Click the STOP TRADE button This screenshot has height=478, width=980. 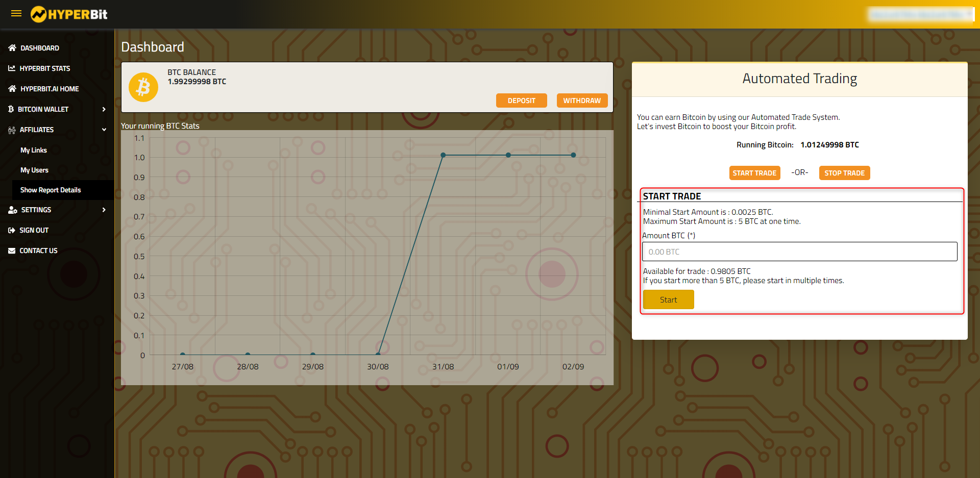click(844, 173)
